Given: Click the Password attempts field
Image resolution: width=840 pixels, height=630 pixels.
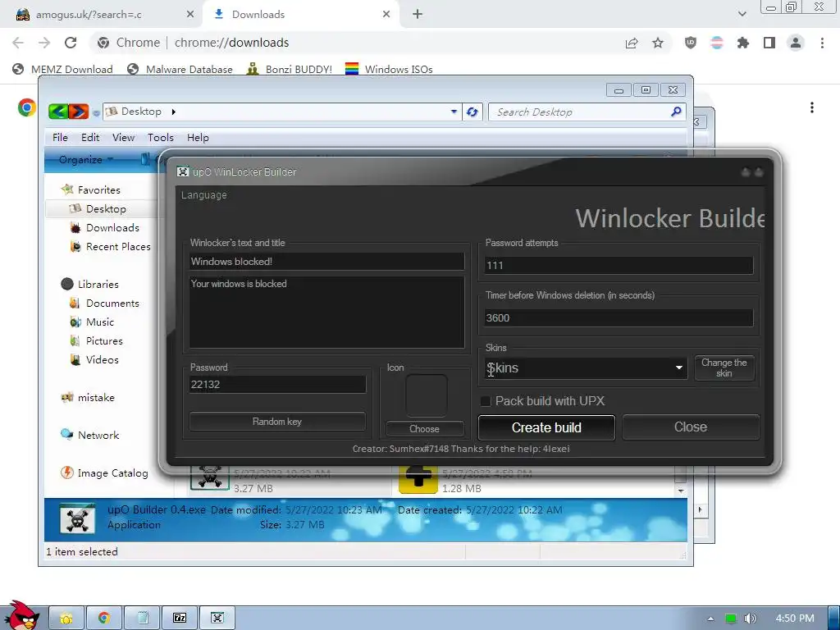Looking at the screenshot, I should 619,265.
